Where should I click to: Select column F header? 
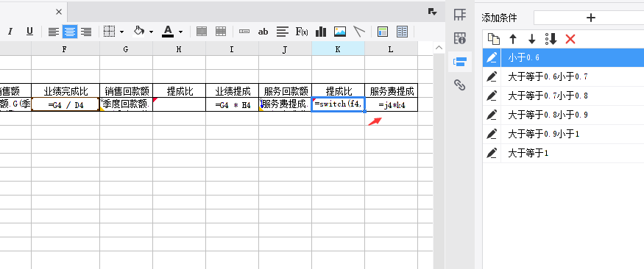[66, 49]
